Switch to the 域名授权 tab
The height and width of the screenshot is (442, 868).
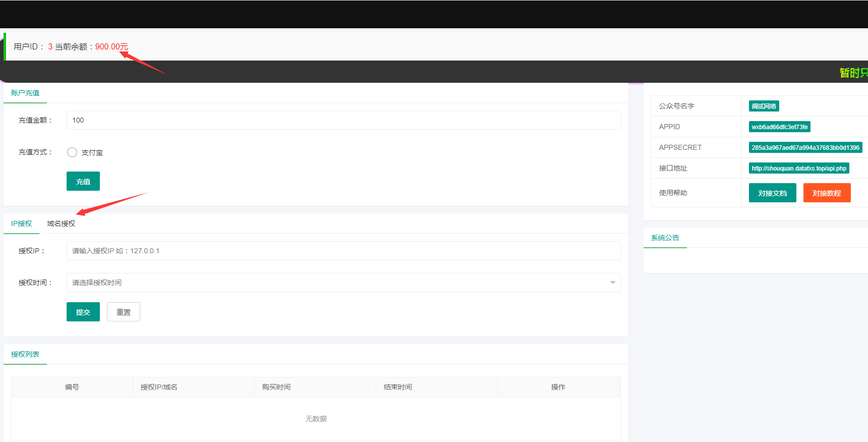click(61, 224)
